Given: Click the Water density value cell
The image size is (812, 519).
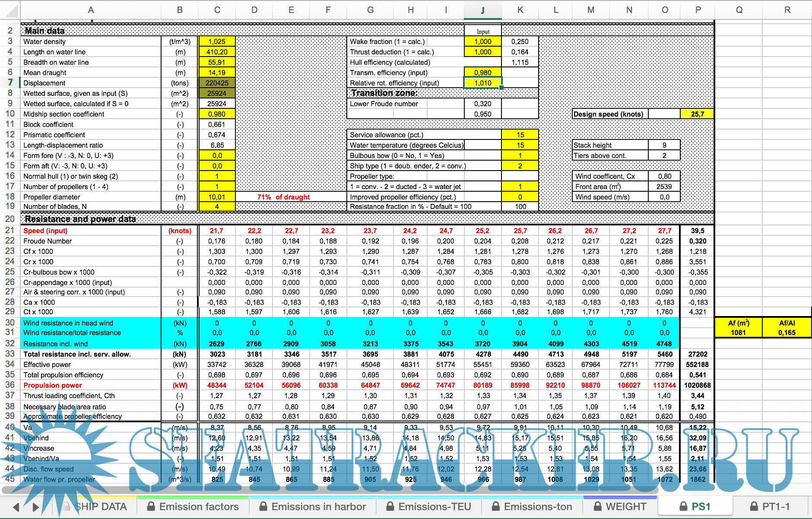Looking at the screenshot, I should coord(217,41).
